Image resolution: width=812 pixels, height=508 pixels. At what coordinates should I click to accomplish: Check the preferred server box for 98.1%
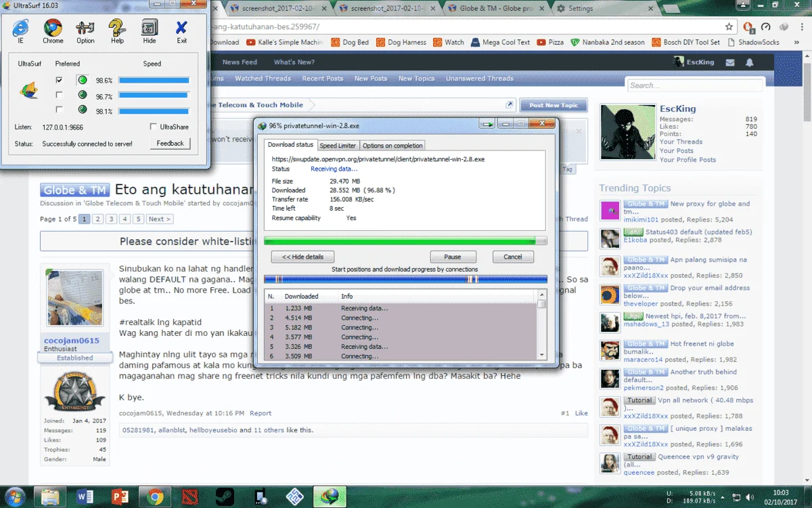click(60, 110)
